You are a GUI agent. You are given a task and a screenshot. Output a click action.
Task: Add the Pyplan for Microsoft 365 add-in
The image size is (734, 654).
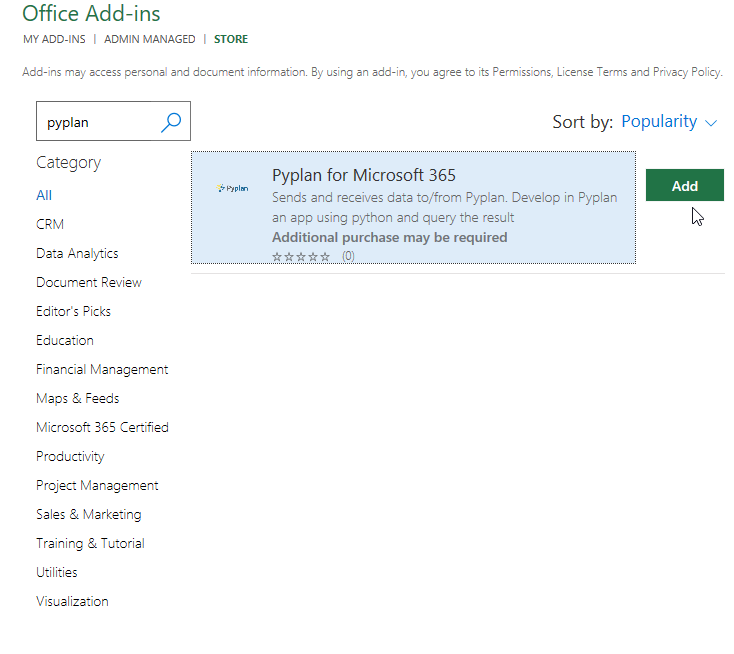tap(684, 186)
